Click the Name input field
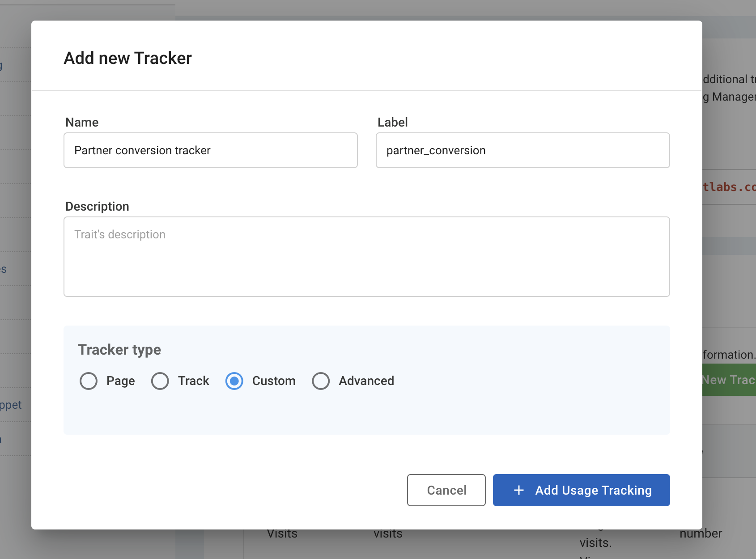This screenshot has width=756, height=559. pos(211,150)
